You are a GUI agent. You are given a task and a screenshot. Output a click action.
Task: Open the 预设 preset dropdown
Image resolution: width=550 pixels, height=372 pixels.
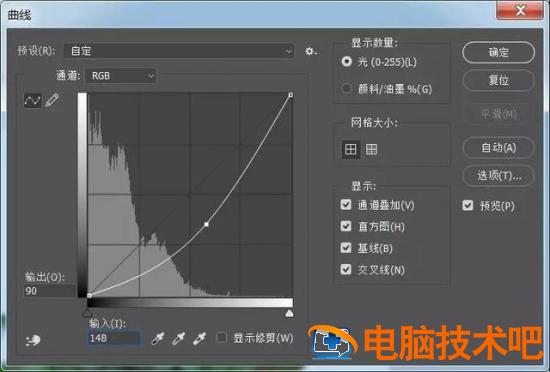tap(179, 51)
